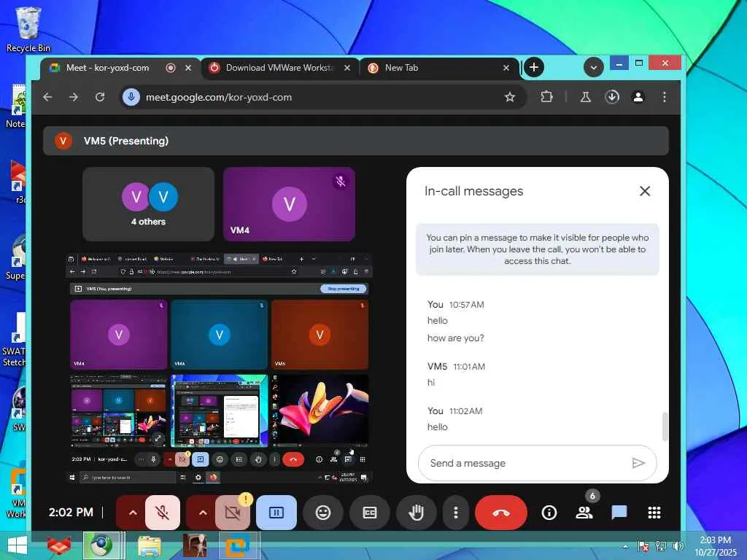Click the taskbar clock 2:03 PM
This screenshot has width=747, height=560.
pyautogui.click(x=715, y=545)
